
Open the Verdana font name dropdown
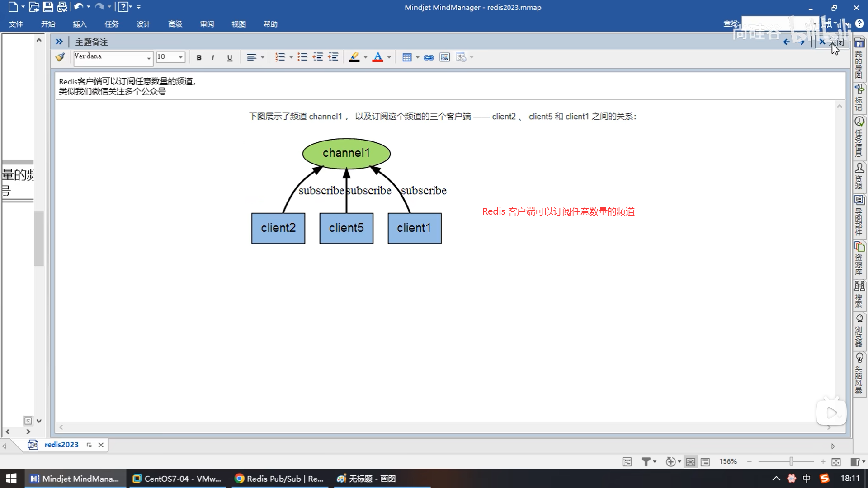coord(148,58)
